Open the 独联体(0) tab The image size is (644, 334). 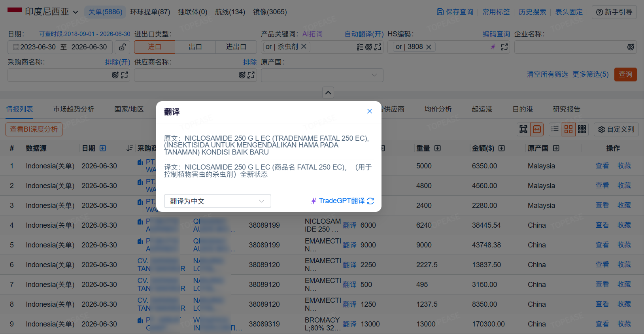click(193, 12)
